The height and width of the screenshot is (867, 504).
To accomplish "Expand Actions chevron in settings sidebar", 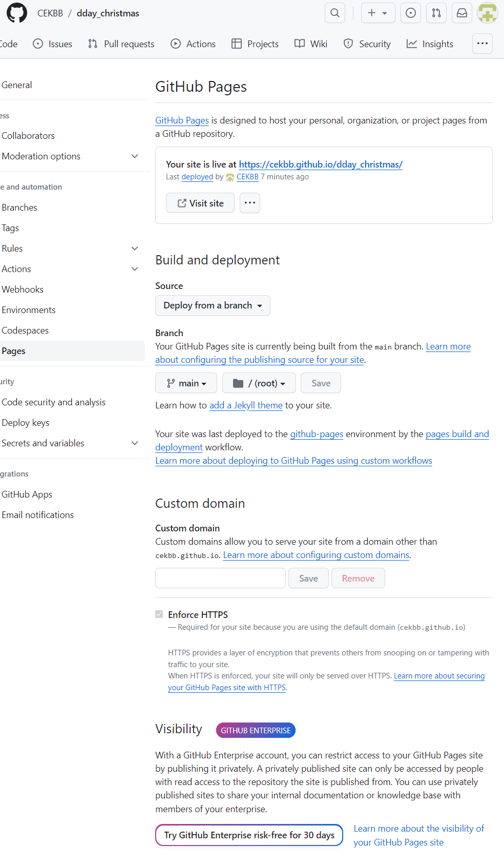I will 135,269.
